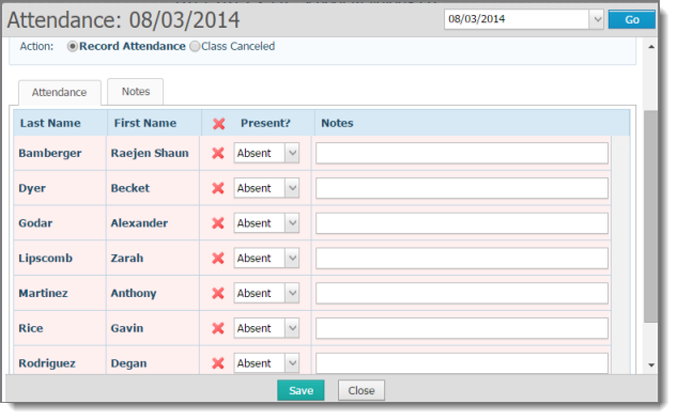676x419 pixels.
Task: Open the Present dropdown for Dyer
Action: [x=266, y=188]
